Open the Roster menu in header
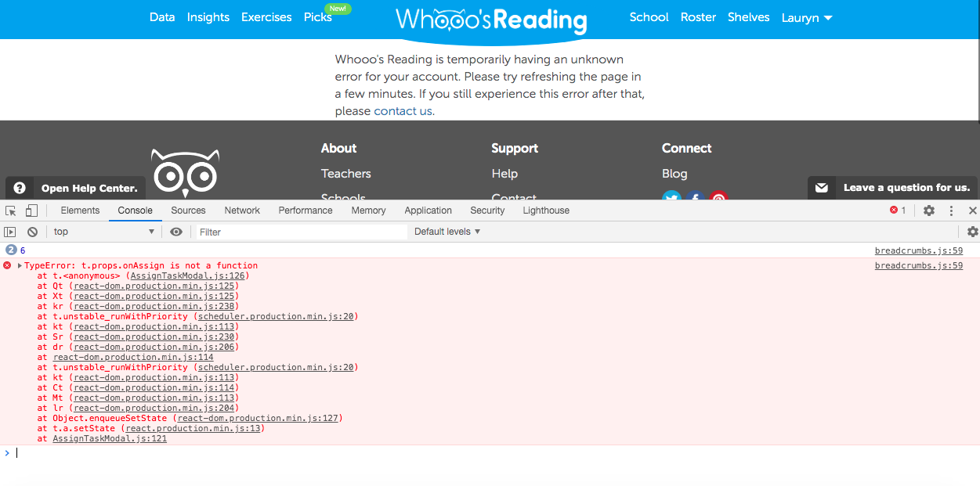The height and width of the screenshot is (486, 980). pyautogui.click(x=698, y=17)
